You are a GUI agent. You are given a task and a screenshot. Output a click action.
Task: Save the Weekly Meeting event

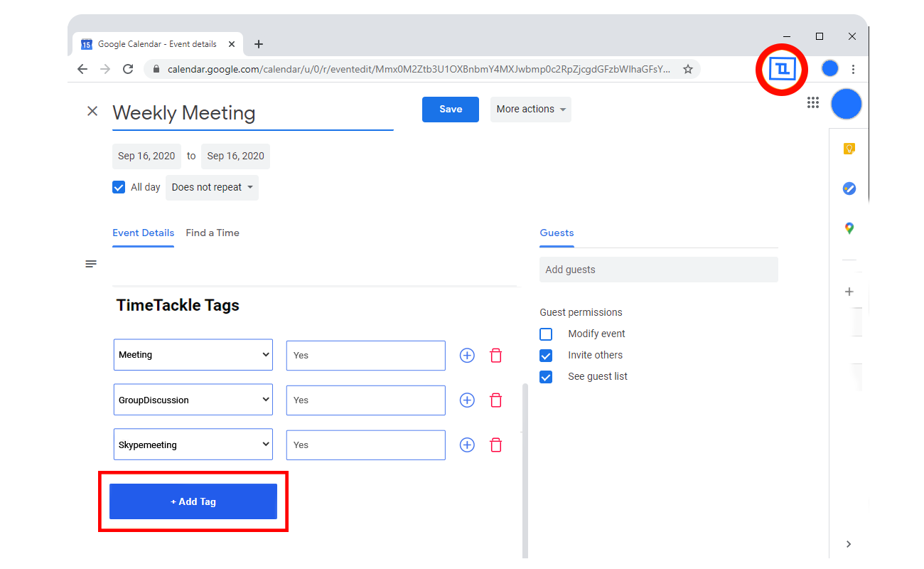coord(450,109)
